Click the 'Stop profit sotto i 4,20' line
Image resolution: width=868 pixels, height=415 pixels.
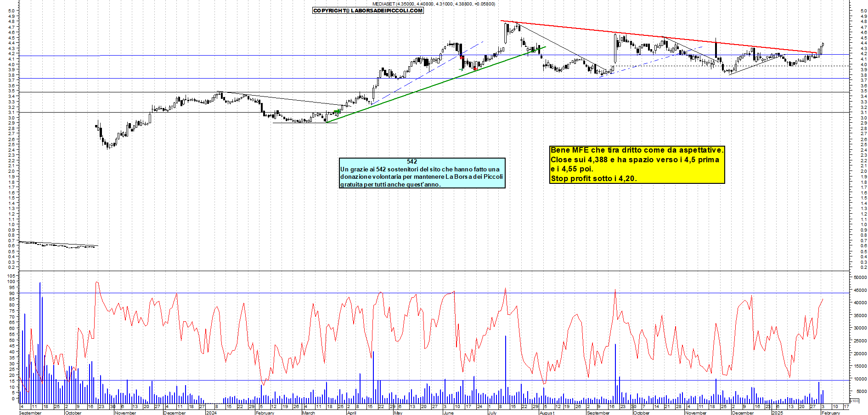[x=594, y=179]
